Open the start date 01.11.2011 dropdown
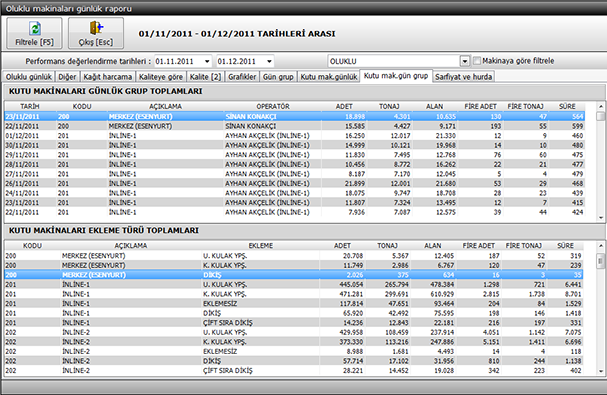This screenshot has height=395, width=607. (207, 61)
